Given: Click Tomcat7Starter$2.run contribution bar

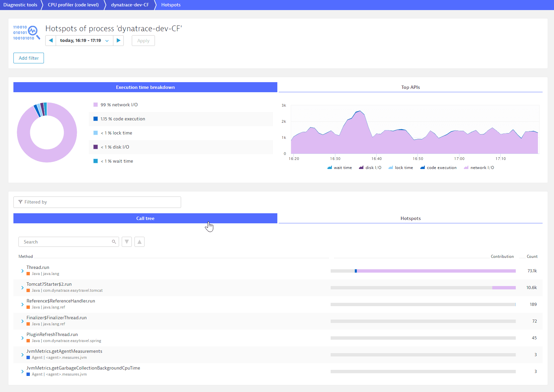Looking at the screenshot, I should point(423,288).
